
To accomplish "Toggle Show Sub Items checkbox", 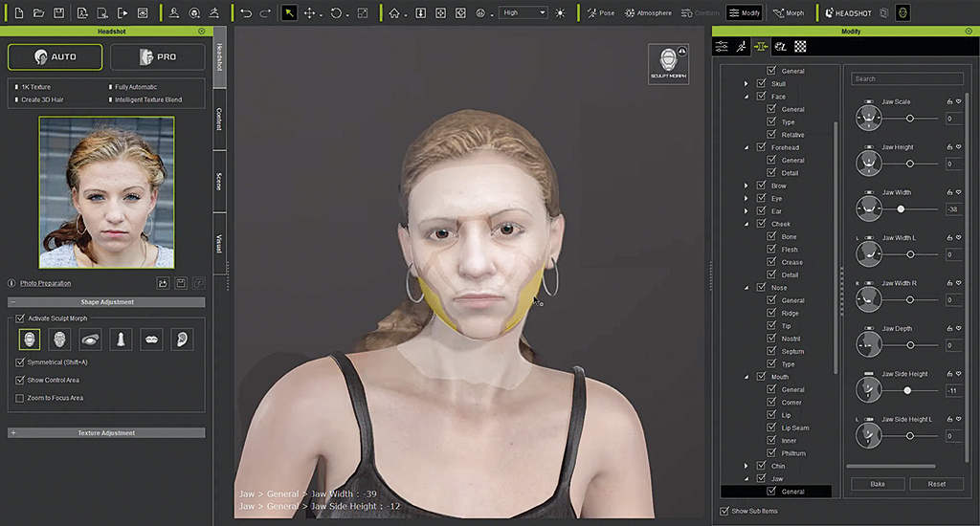I will point(724,511).
